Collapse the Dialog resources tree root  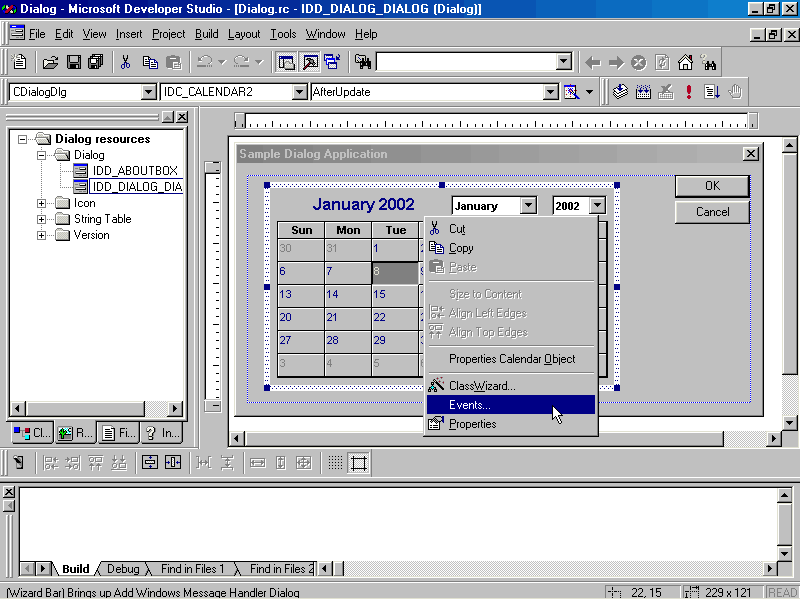tap(22, 139)
